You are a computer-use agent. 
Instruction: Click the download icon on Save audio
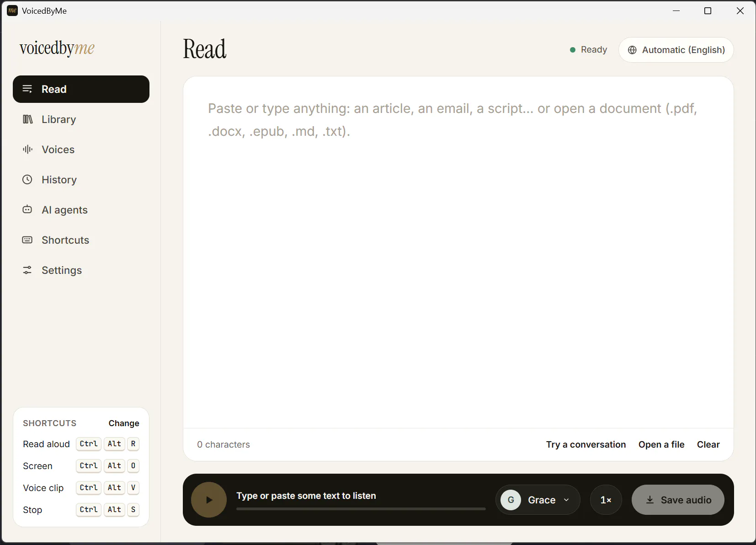pos(650,500)
